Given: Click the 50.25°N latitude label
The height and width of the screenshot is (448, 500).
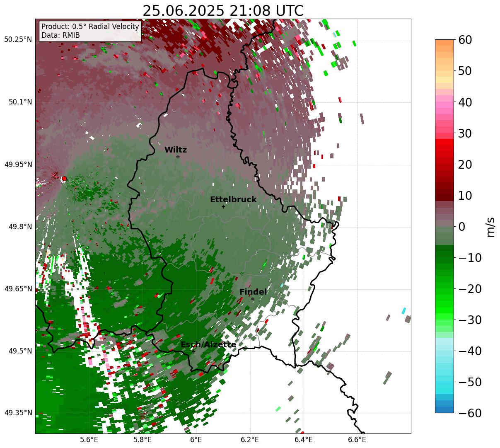Looking at the screenshot, I should click(x=18, y=40).
